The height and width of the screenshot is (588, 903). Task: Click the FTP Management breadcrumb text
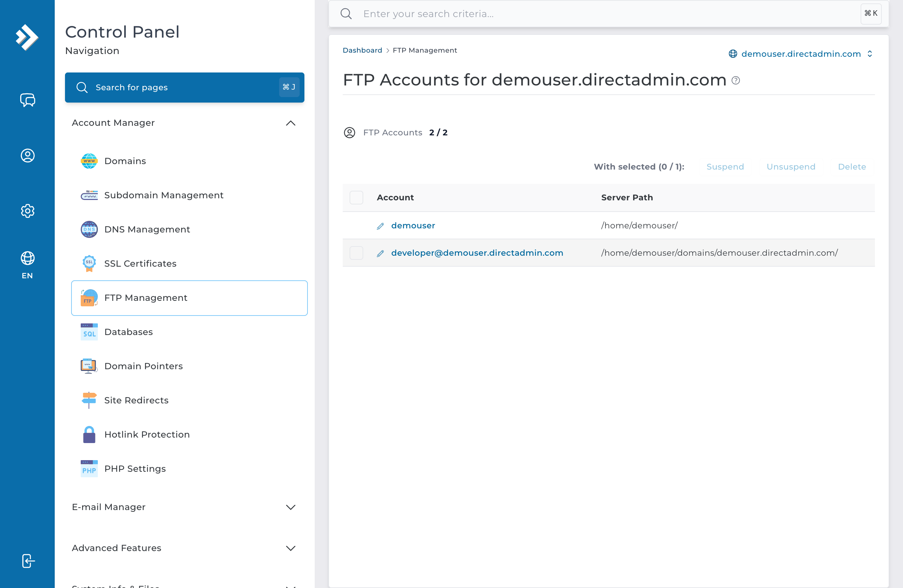click(x=424, y=50)
